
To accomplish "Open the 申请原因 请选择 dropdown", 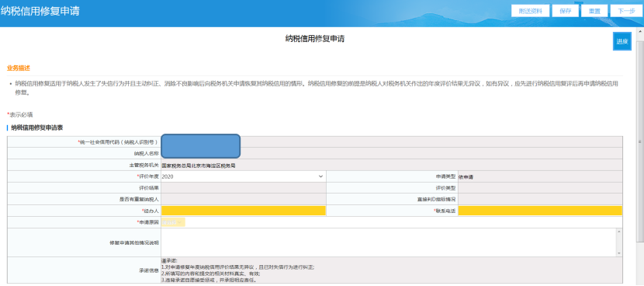I will [x=173, y=222].
